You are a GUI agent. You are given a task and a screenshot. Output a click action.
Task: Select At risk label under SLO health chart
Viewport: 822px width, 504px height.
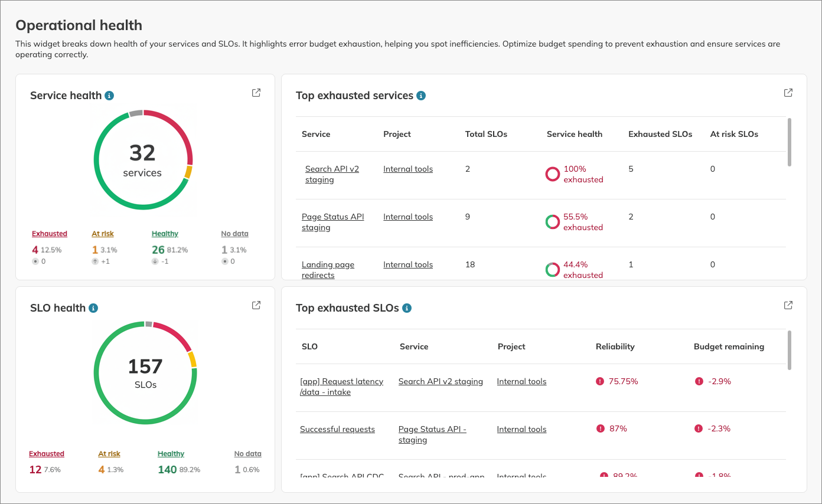click(x=109, y=454)
